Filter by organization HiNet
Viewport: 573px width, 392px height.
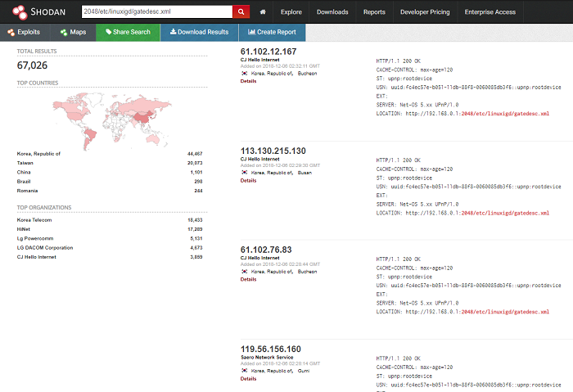[x=24, y=229]
